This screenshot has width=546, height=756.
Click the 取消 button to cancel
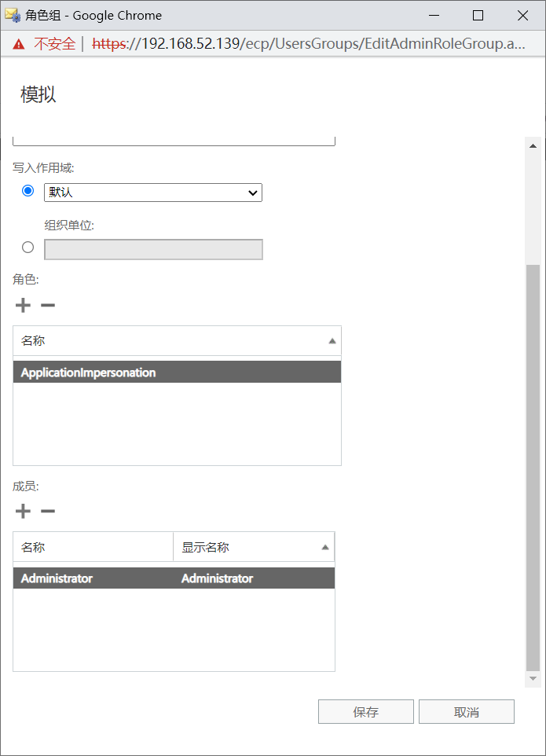click(466, 712)
